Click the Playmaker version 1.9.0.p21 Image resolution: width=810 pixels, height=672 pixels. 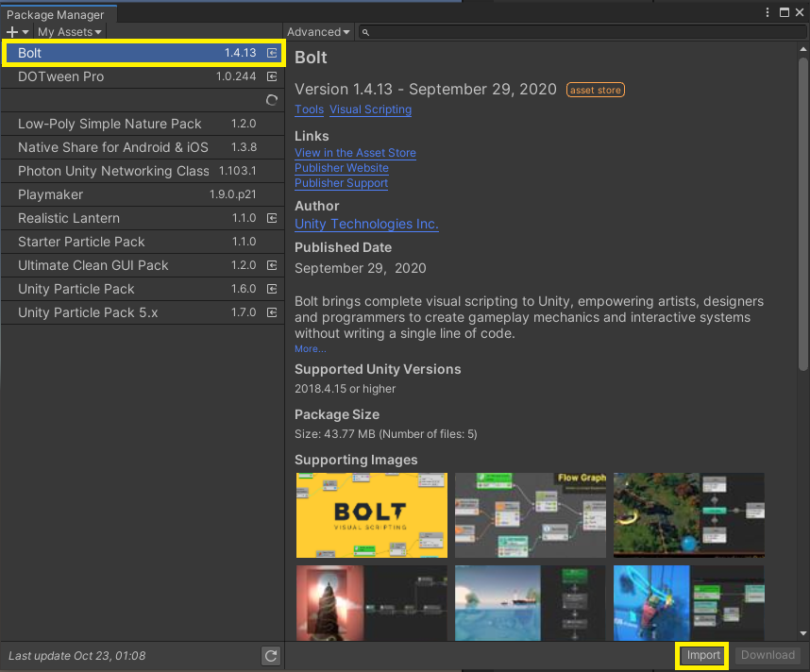coord(232,194)
